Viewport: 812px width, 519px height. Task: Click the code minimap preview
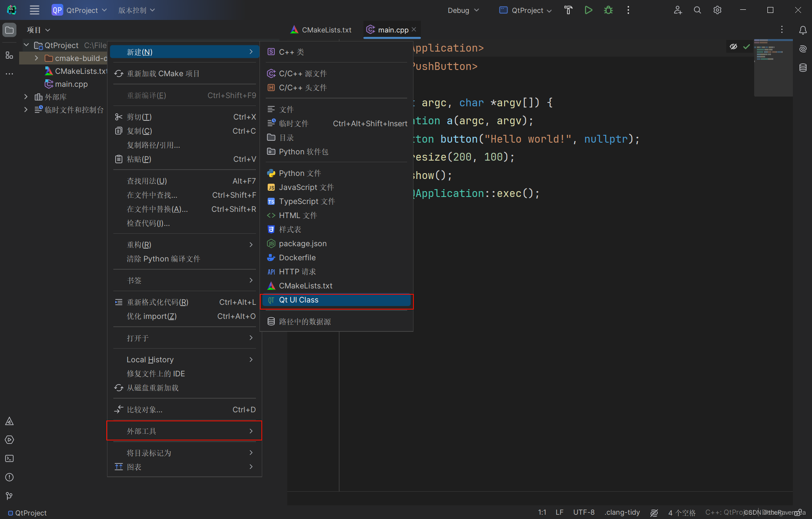(773, 67)
